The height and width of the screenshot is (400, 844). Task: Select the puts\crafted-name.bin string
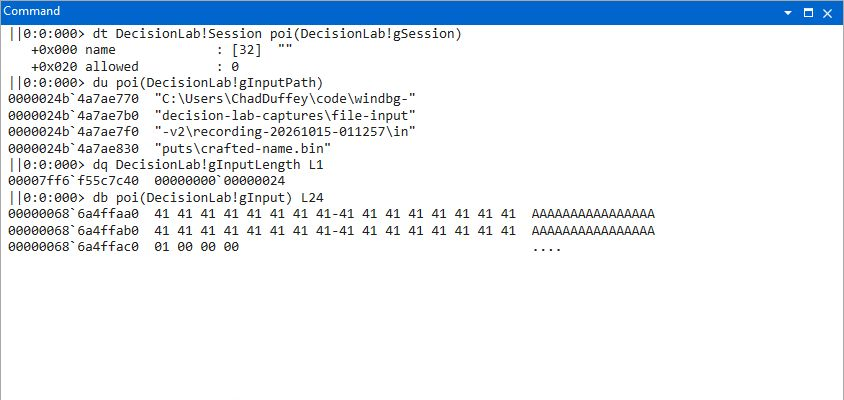(x=243, y=148)
